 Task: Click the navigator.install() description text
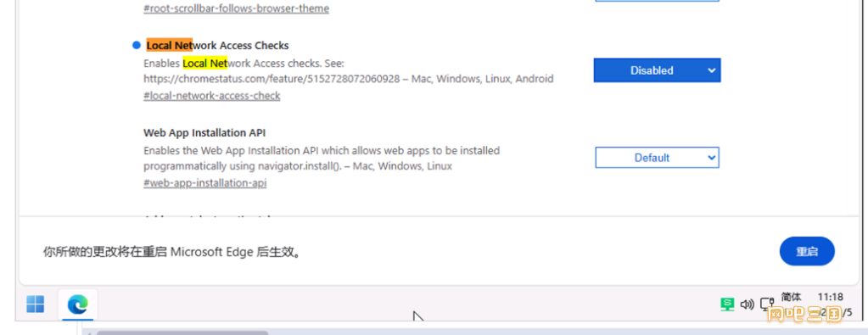point(298,166)
